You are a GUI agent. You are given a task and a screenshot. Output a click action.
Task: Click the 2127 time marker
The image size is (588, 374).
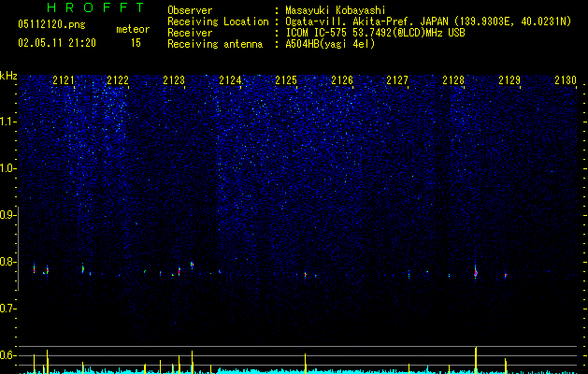click(x=397, y=80)
